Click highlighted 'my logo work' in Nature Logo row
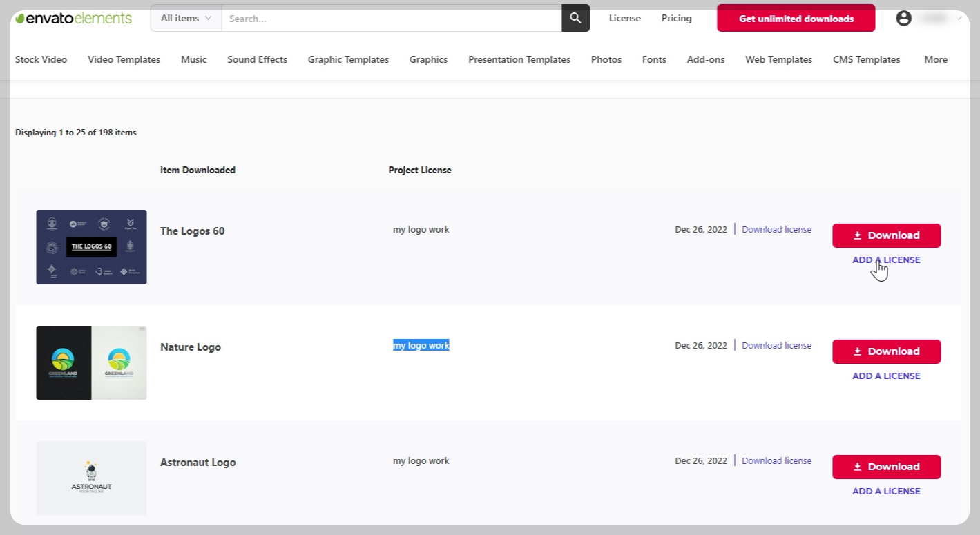The height and width of the screenshot is (535, 980). (421, 345)
